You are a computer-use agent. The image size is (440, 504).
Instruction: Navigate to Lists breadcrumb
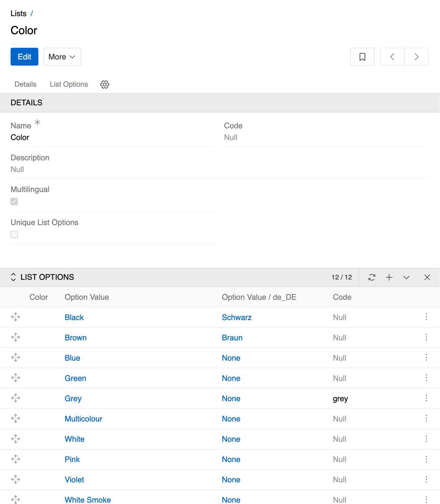click(18, 13)
